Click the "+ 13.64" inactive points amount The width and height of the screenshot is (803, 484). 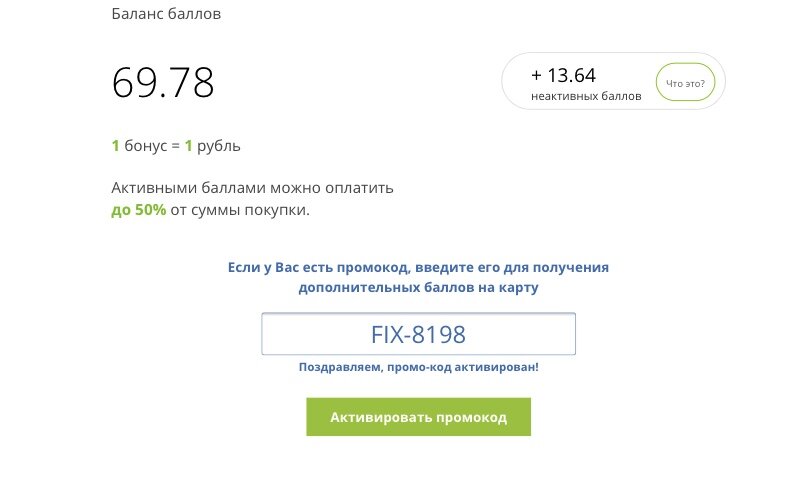click(563, 75)
